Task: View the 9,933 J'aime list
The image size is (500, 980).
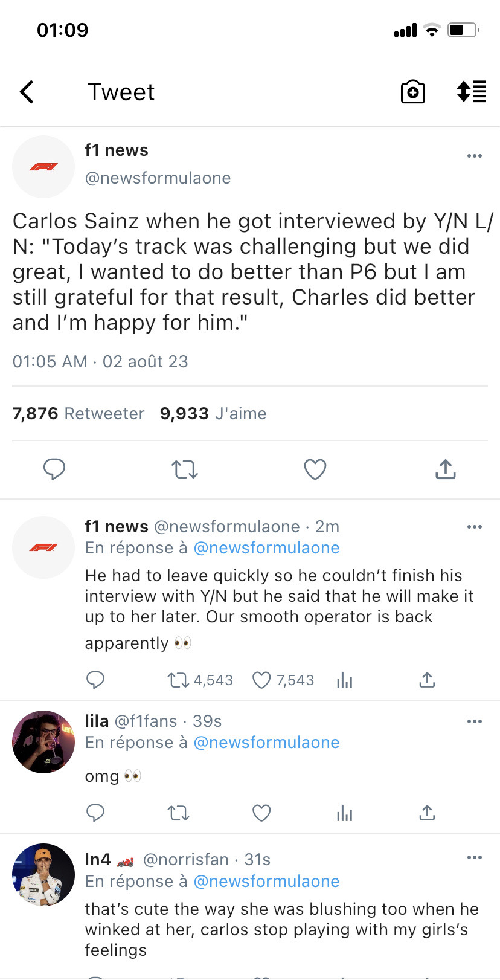Action: pos(213,414)
